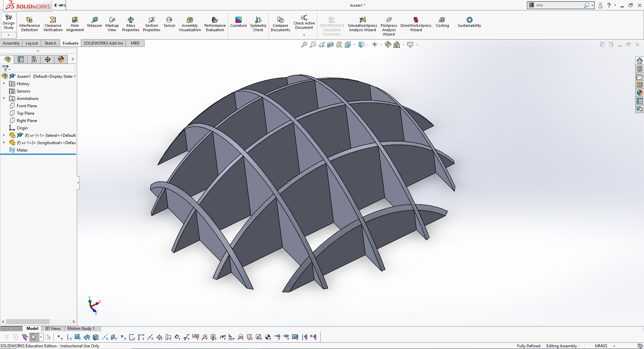This screenshot has height=349, width=644.
Task: Open the Help question mark menu
Action: pyautogui.click(x=609, y=5)
